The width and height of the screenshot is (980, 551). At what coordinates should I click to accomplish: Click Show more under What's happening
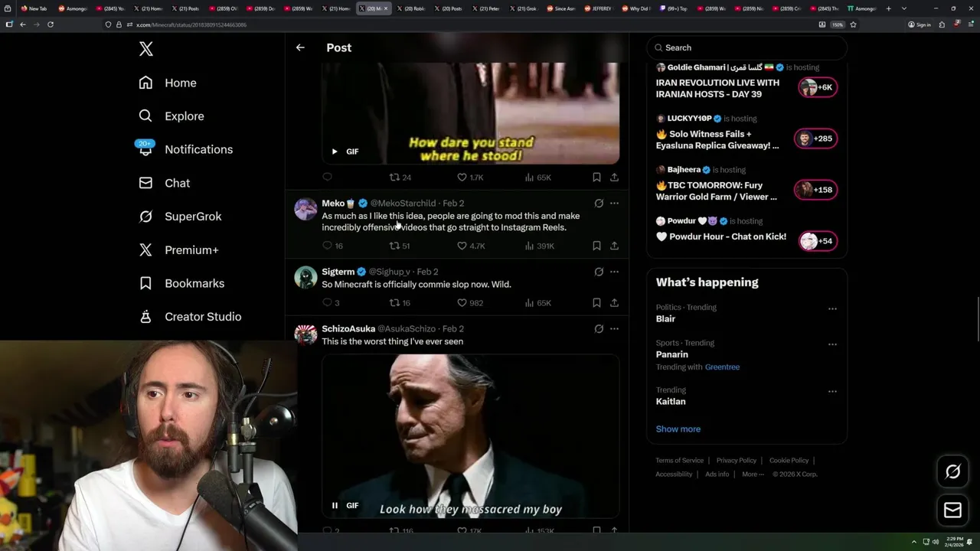pos(678,429)
